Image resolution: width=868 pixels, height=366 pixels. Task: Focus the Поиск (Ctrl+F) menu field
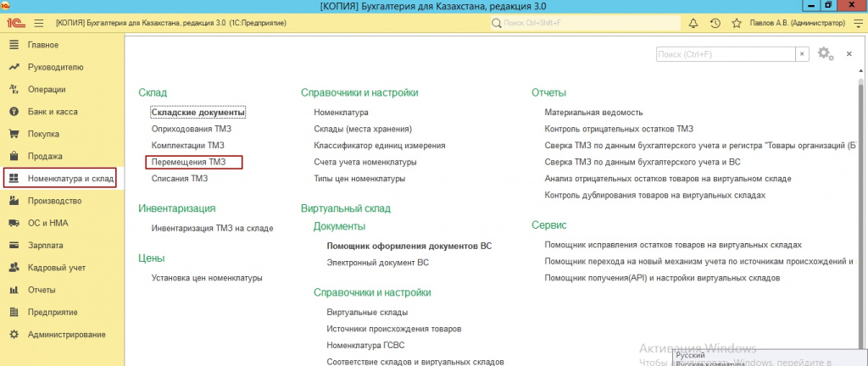[726, 53]
